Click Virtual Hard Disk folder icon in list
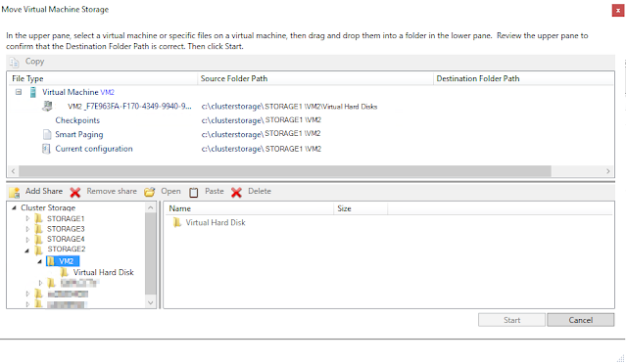 click(x=177, y=222)
